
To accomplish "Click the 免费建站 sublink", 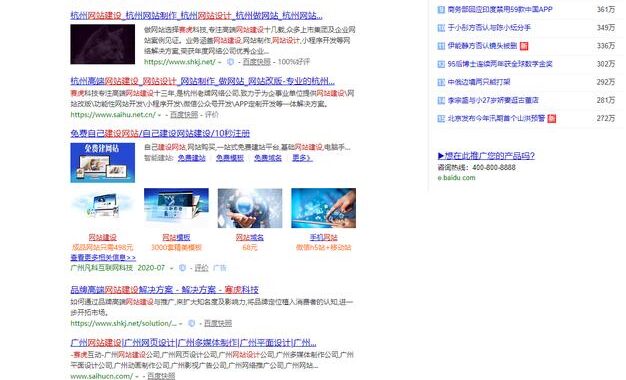I will [192, 158].
